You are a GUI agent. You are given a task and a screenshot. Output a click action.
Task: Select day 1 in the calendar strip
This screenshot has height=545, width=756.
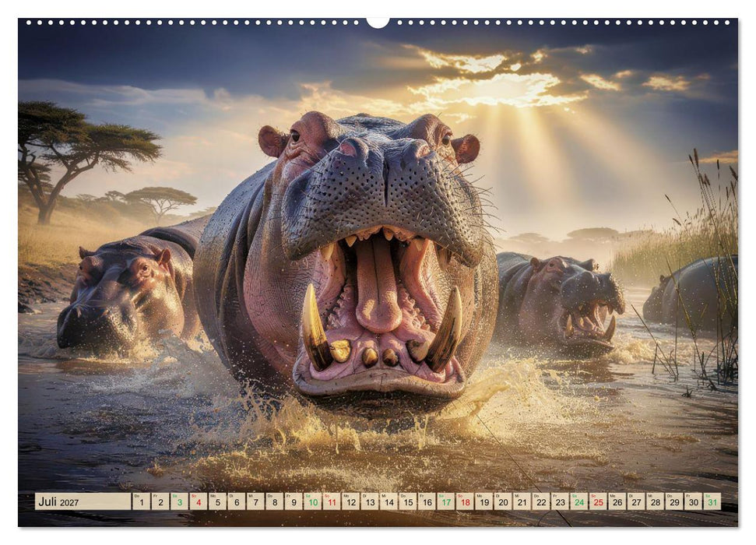tap(141, 501)
